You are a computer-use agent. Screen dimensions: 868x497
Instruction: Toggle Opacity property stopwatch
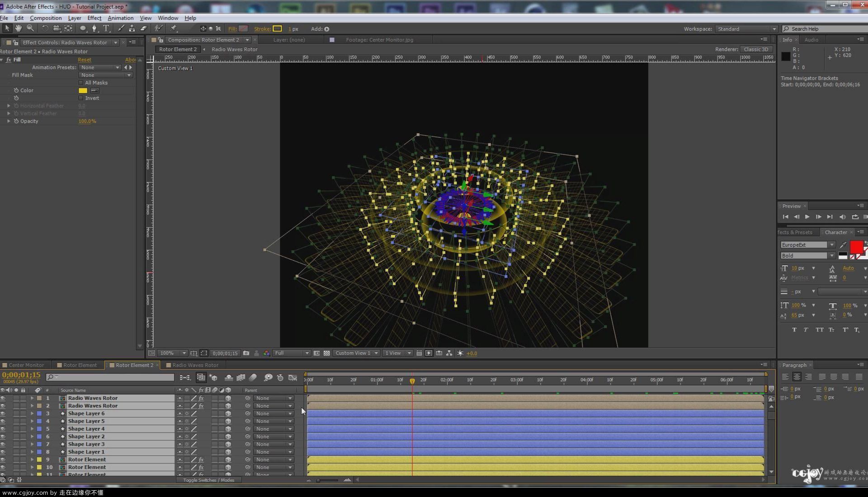[x=16, y=121]
